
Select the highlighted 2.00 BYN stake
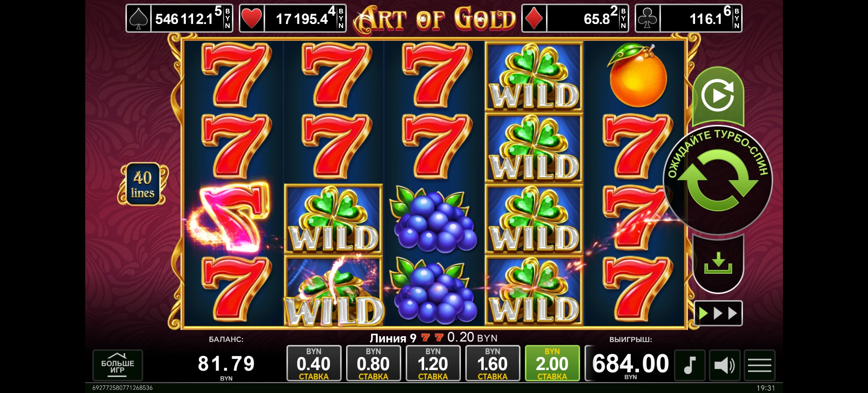point(552,363)
